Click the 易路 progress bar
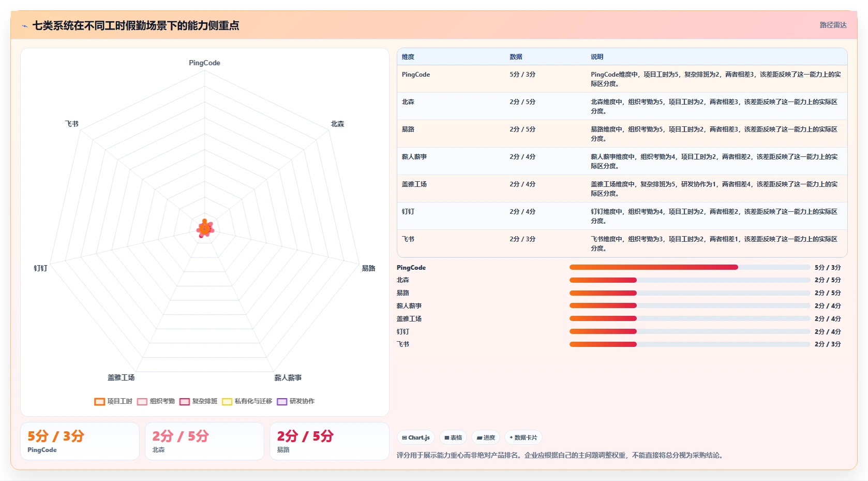Viewport: 868px width, 481px height. 690,293
